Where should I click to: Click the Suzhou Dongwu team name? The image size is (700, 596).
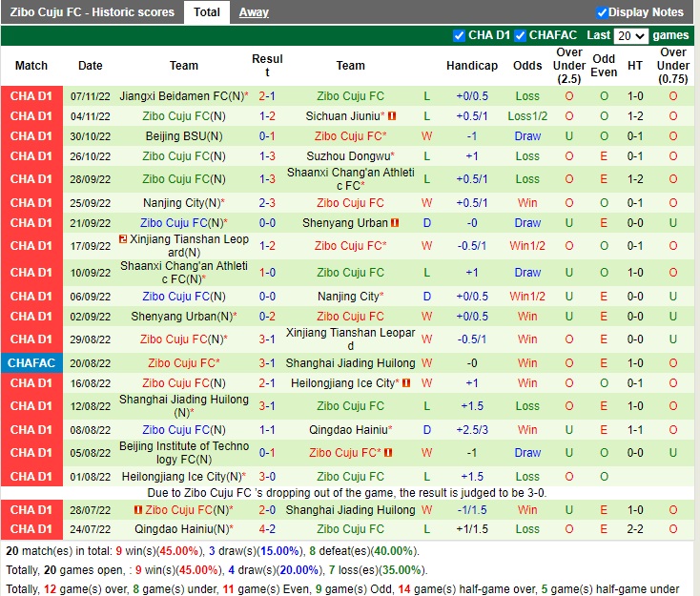(348, 156)
